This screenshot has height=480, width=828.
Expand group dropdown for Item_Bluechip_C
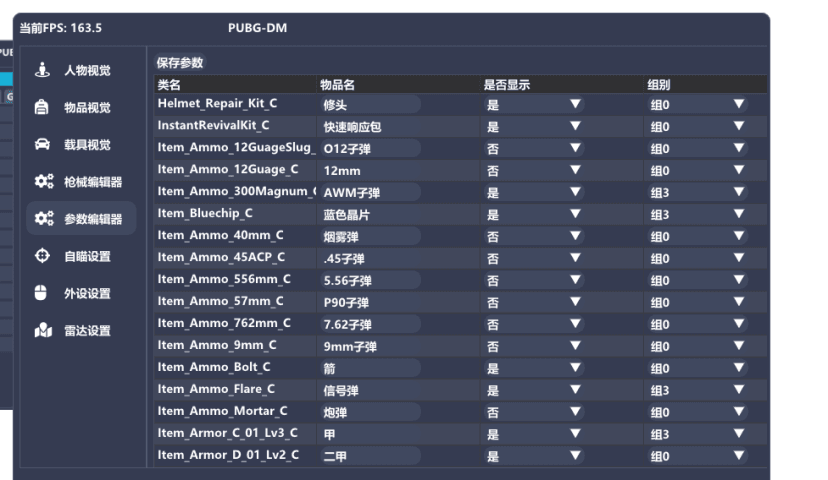pos(697,214)
